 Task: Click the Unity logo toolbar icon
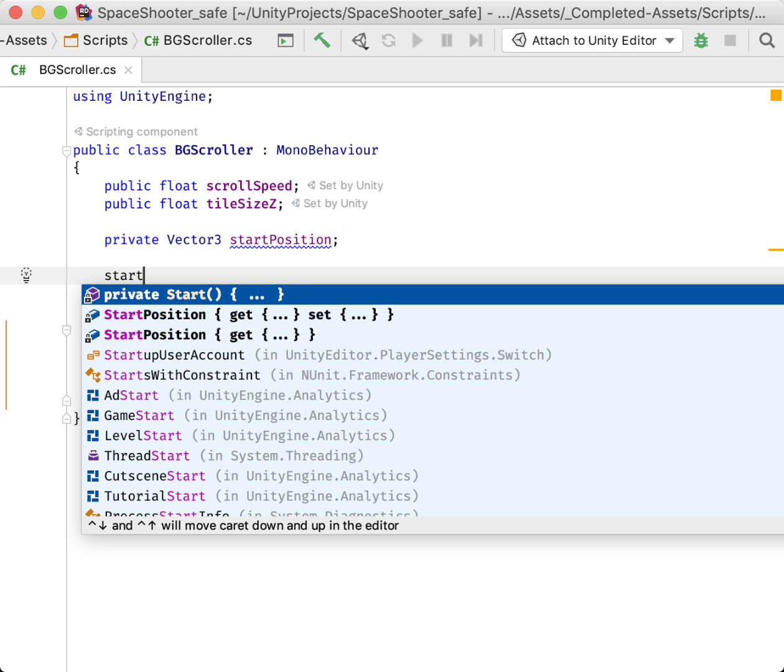[360, 41]
